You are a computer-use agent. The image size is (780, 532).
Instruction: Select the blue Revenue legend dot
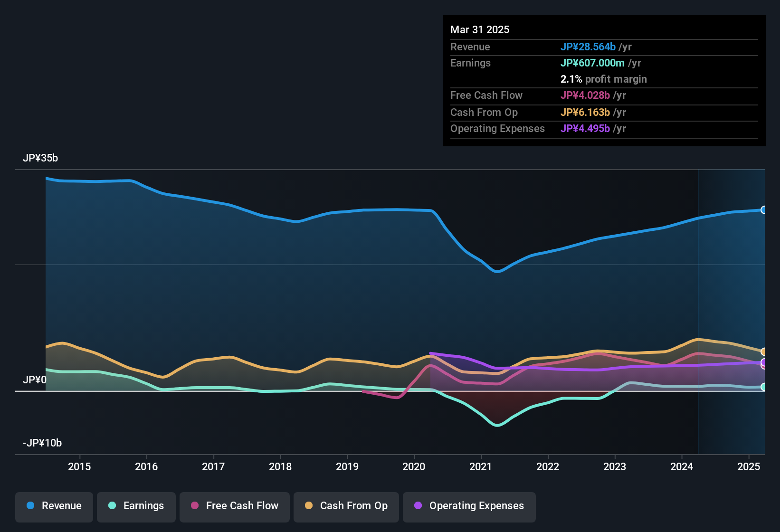tap(30, 506)
